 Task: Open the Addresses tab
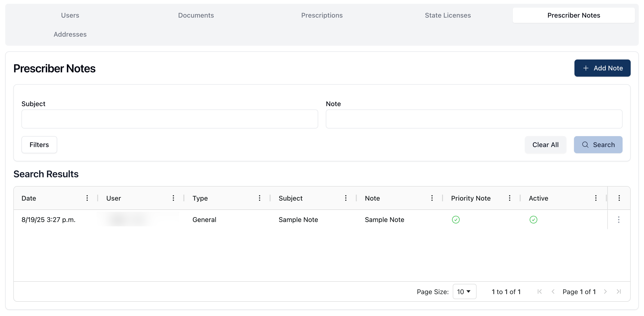click(70, 34)
